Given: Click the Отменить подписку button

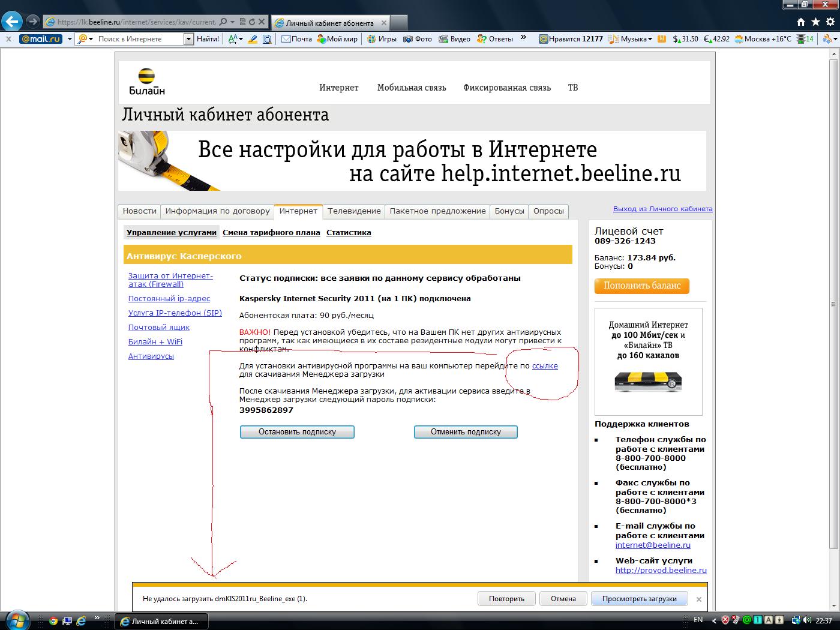Looking at the screenshot, I should click(x=466, y=432).
